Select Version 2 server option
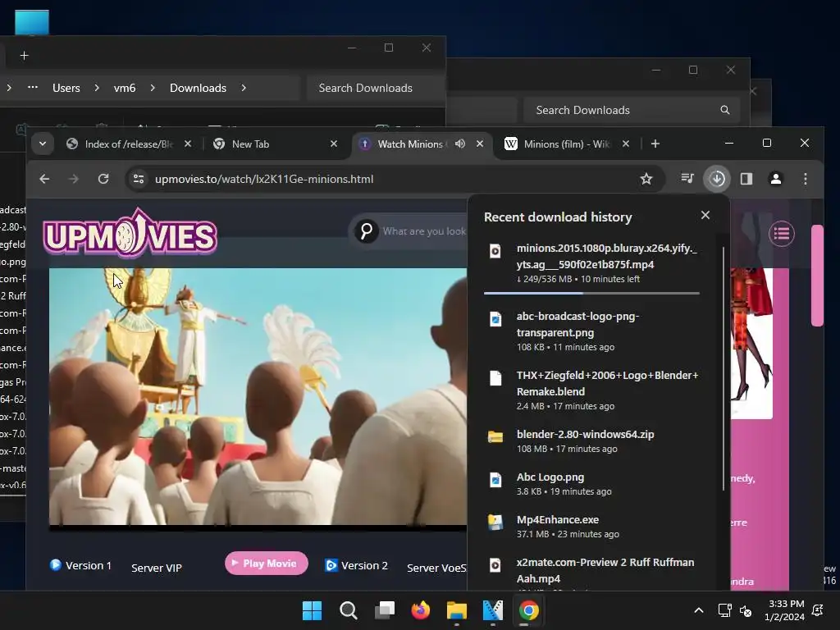Screen dimensions: 840x630 click(356, 566)
